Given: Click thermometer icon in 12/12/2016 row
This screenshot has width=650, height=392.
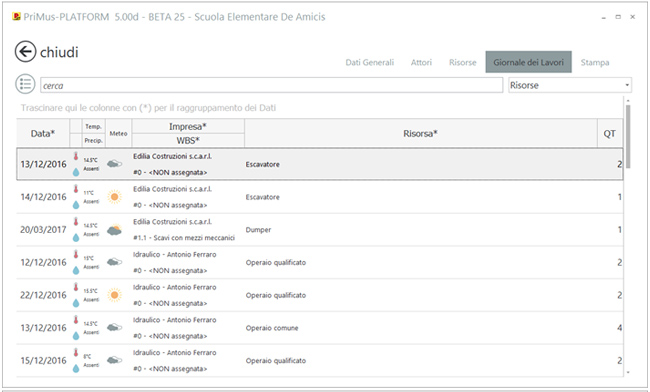Looking at the screenshot, I should coord(76,254).
